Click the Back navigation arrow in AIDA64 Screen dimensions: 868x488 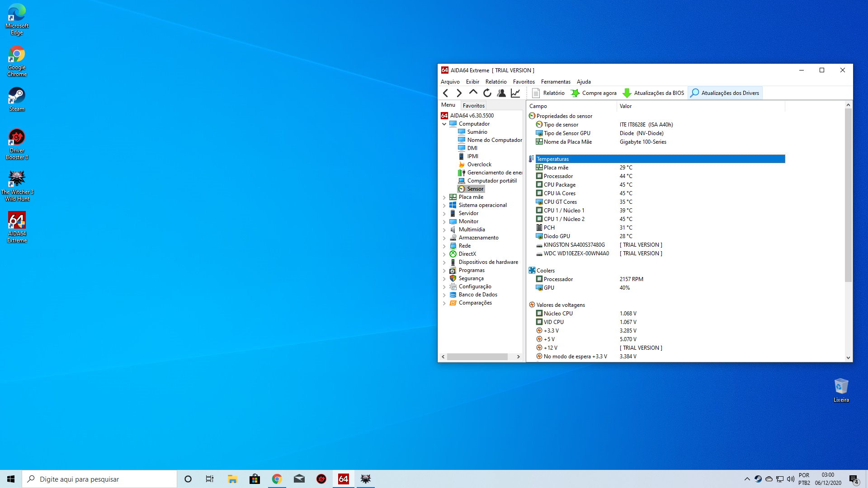click(446, 93)
